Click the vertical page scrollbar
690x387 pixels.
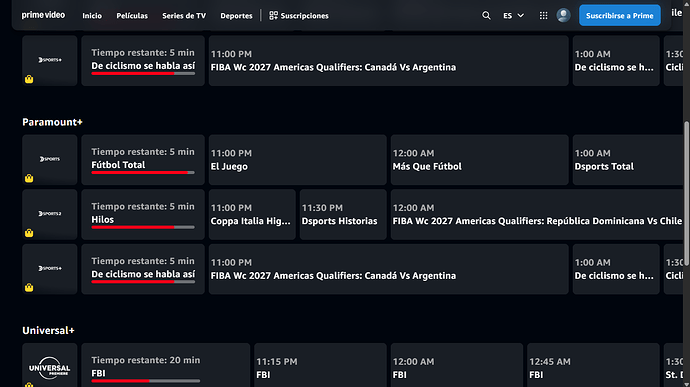tap(686, 193)
